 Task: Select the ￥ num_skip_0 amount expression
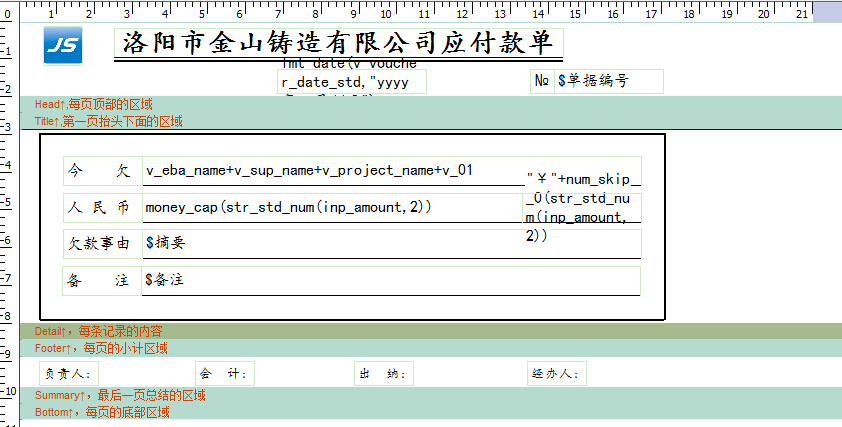(x=583, y=207)
